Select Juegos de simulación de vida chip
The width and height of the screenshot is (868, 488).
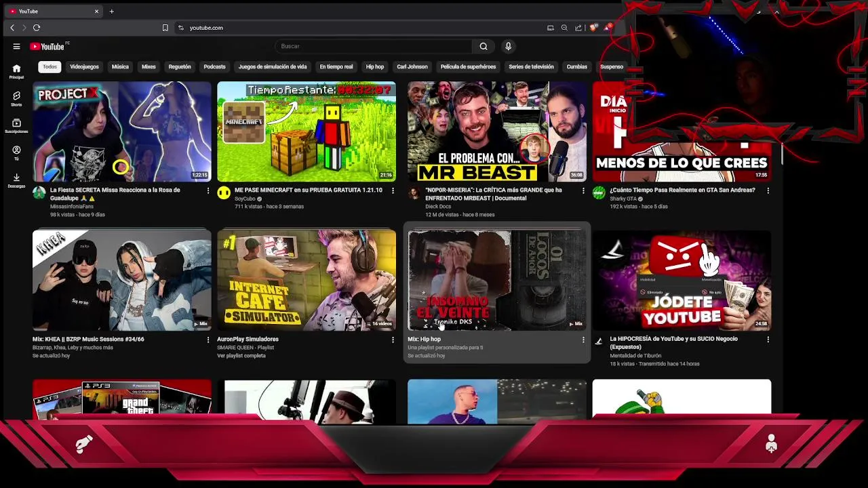click(273, 66)
